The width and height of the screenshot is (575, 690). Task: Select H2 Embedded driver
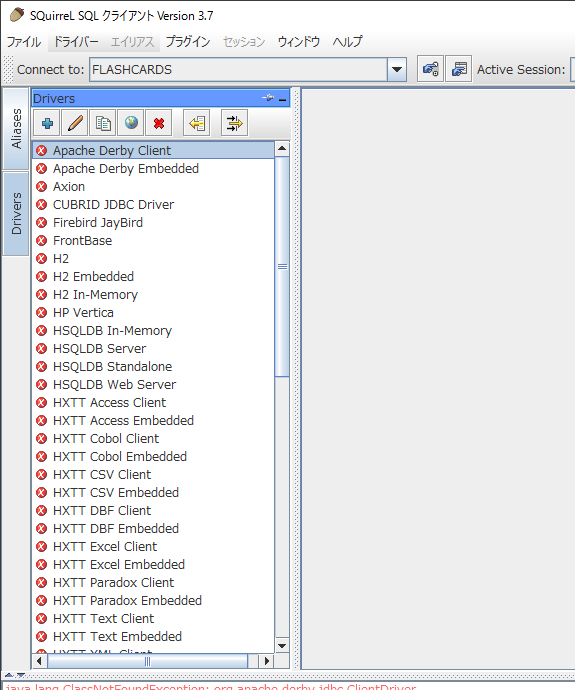click(154, 276)
